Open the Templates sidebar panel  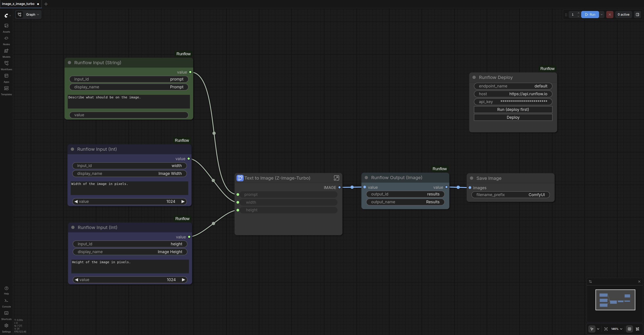pos(6,91)
